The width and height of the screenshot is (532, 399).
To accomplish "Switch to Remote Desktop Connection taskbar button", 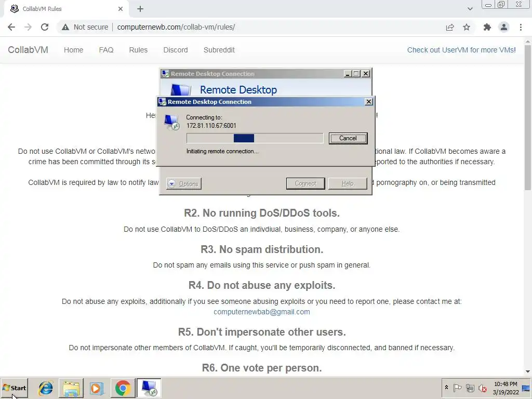I will 149,388.
